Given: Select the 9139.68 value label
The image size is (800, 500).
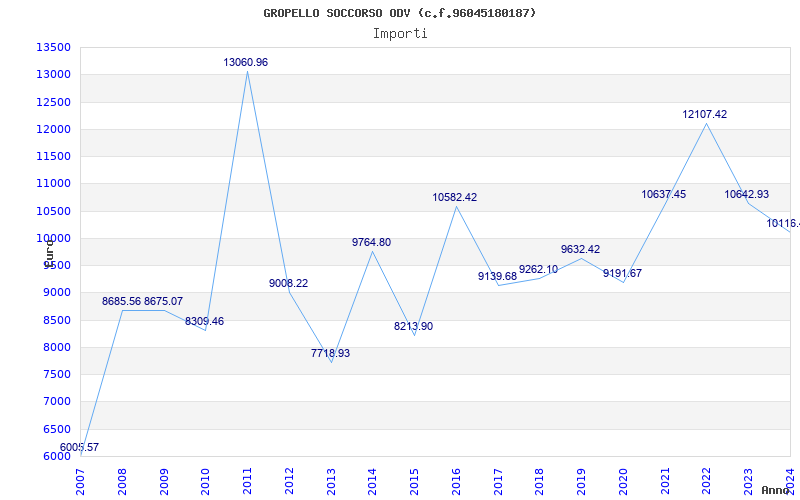Looking at the screenshot, I should coord(497,276).
